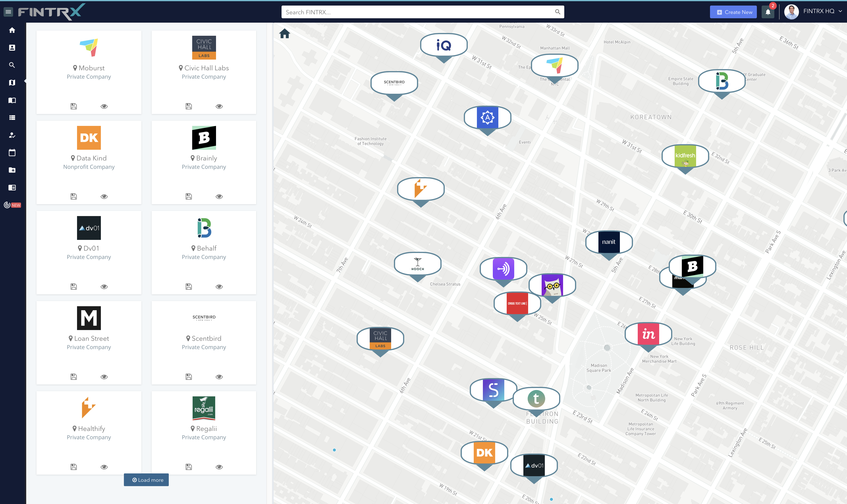
Task: Click the eye icon on Behalf card
Action: 219,287
